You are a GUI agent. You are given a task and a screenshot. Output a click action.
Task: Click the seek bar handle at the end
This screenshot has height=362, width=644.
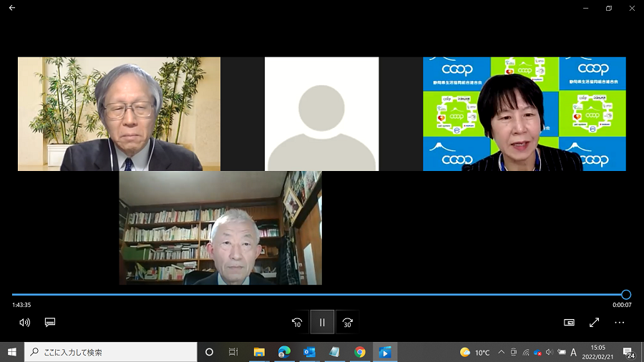click(626, 294)
